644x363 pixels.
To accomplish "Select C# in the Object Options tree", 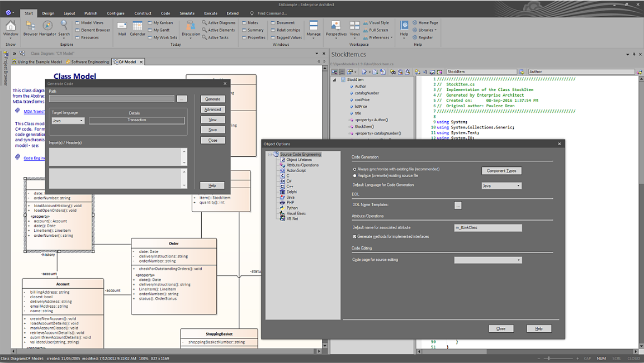I will coord(289,181).
